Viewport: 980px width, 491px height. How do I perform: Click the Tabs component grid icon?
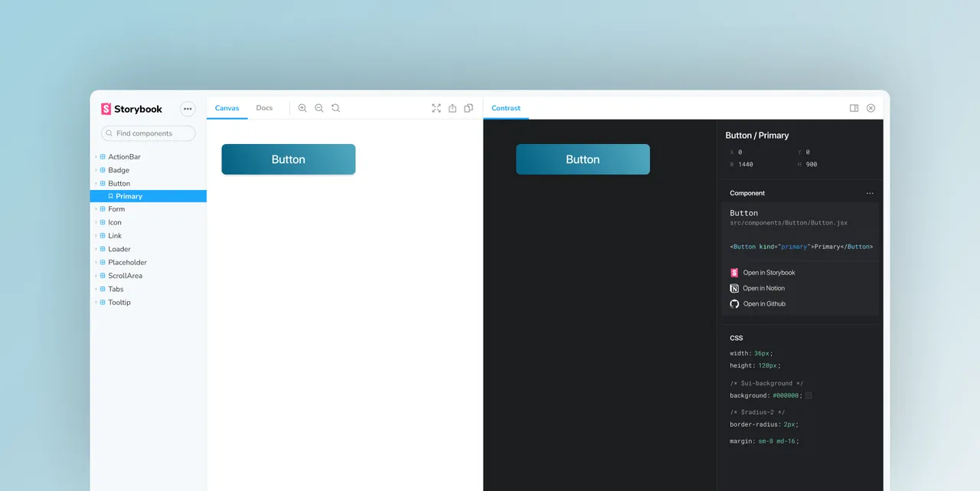pos(103,290)
